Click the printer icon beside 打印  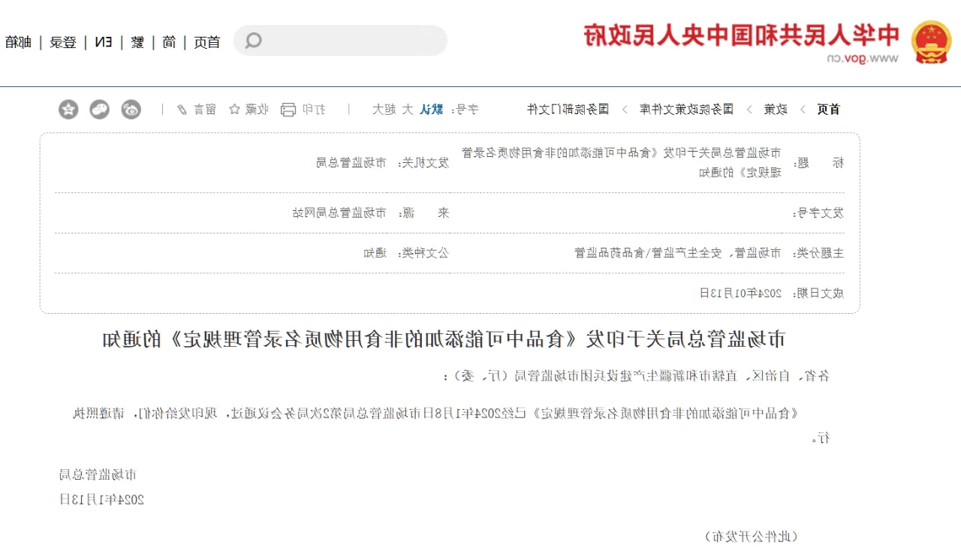pos(288,110)
